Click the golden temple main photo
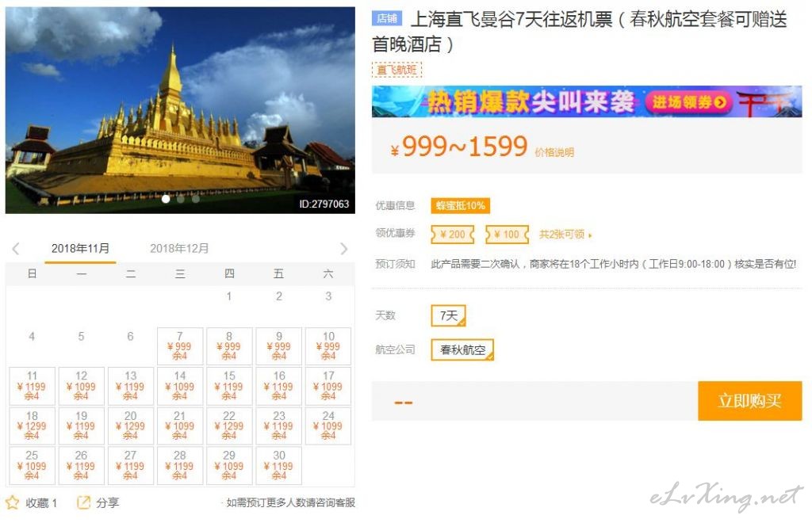This screenshot has width=812, height=523. tap(180, 109)
